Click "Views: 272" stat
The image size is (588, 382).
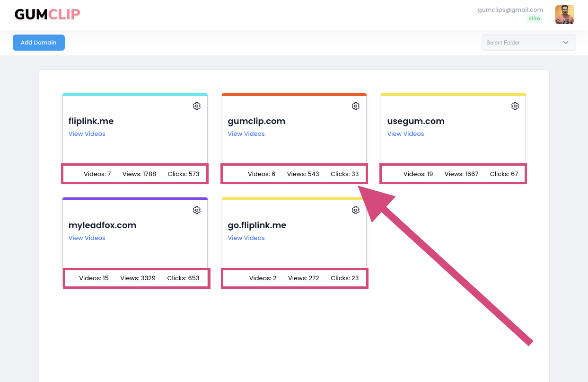(x=304, y=278)
